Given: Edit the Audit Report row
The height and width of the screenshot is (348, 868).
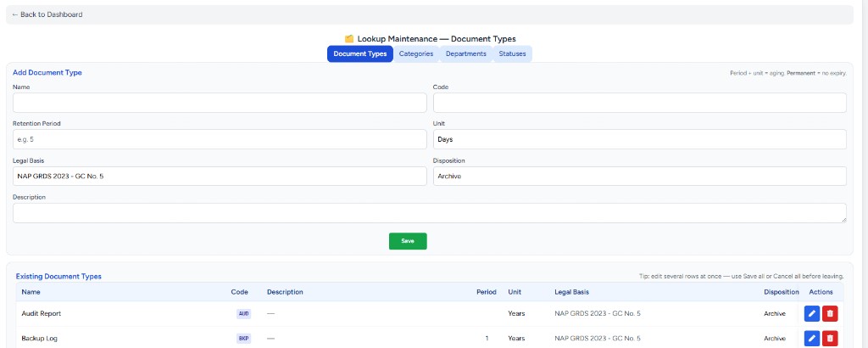Looking at the screenshot, I should [811, 314].
